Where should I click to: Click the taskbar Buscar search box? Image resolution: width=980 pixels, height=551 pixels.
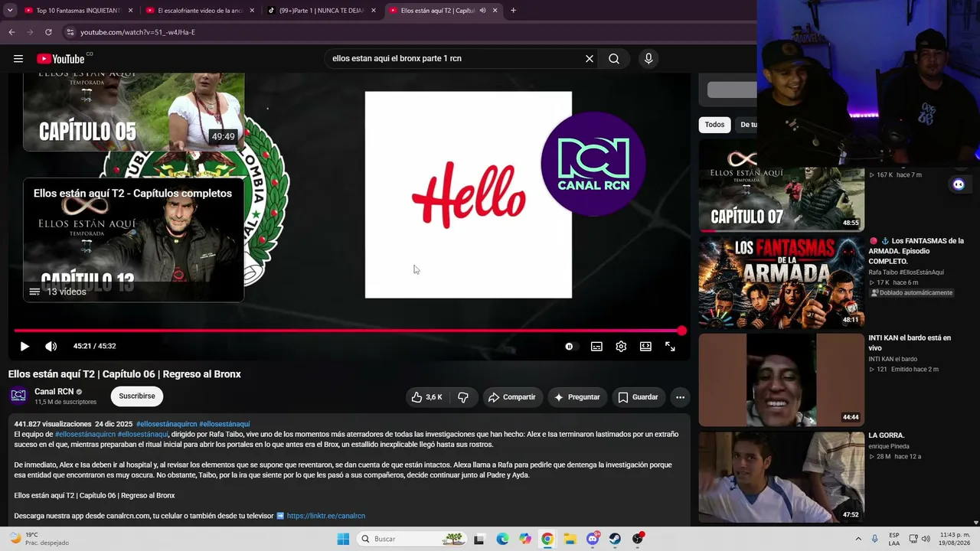tap(413, 539)
